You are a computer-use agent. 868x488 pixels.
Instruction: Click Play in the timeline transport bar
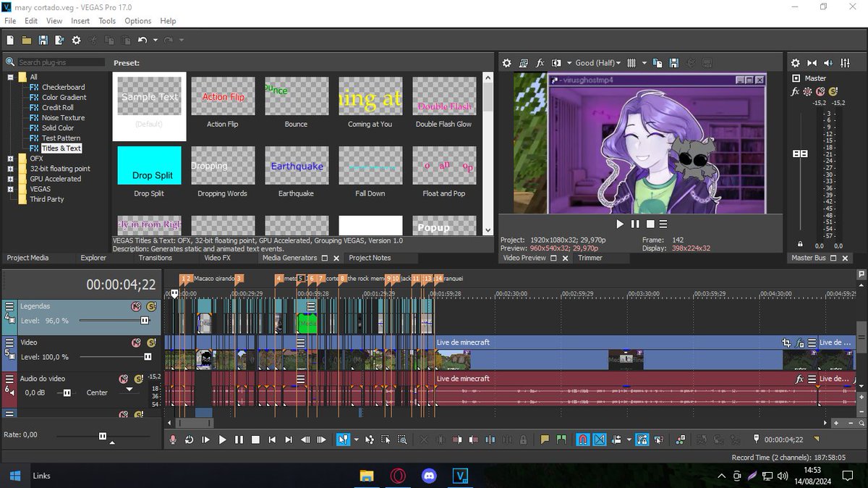222,439
